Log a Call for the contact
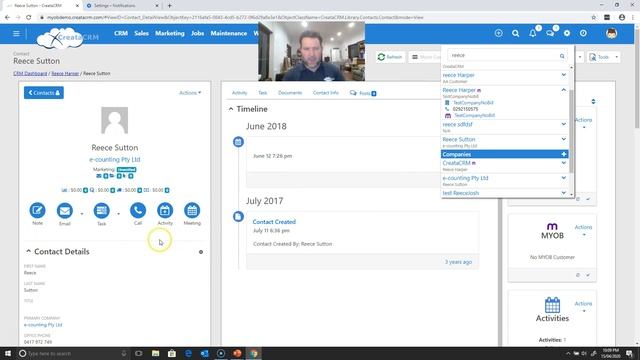The height and width of the screenshot is (360, 640). 138,211
